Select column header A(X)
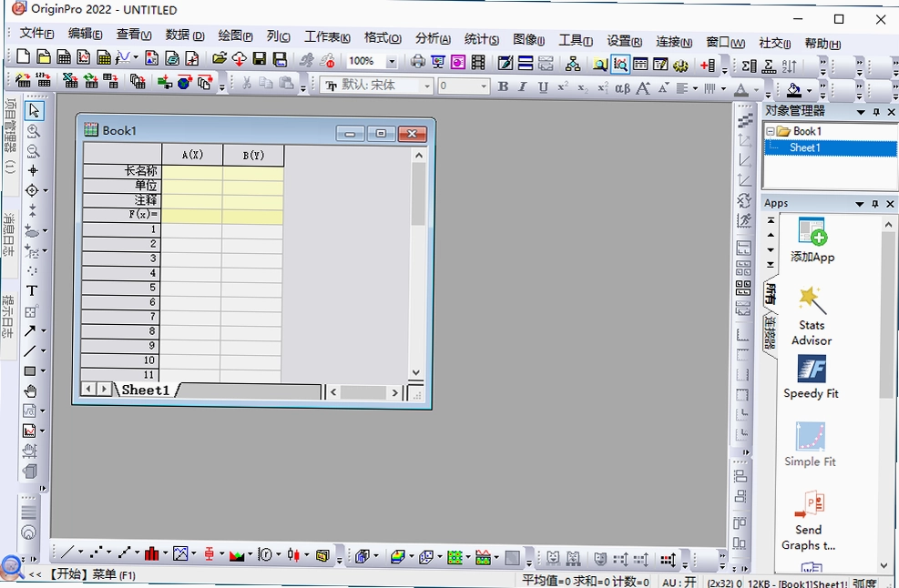The height and width of the screenshot is (588, 899). [193, 155]
